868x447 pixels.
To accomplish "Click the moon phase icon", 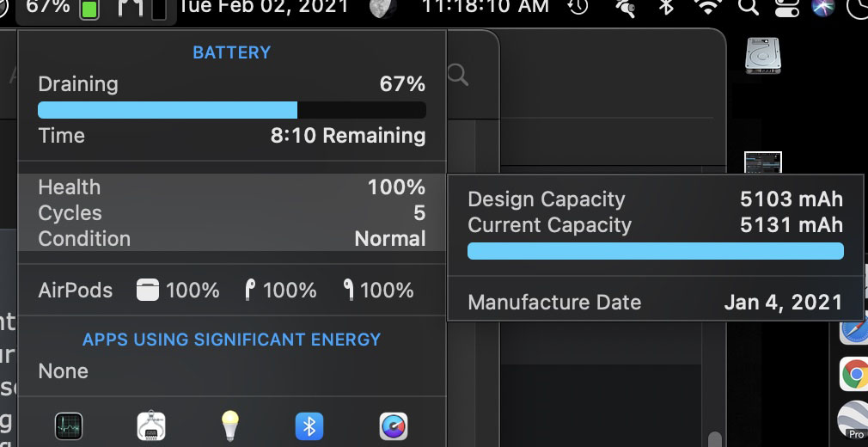I will pyautogui.click(x=382, y=8).
